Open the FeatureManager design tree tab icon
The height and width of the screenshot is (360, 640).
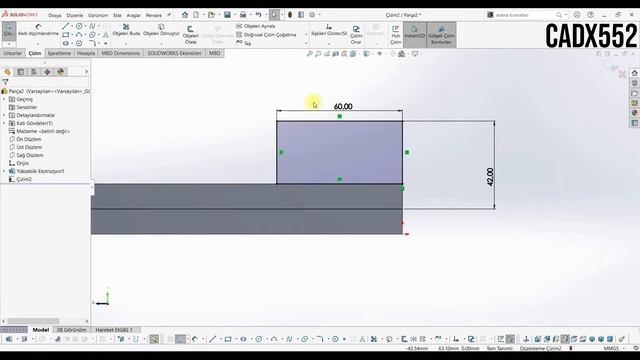tap(7, 72)
